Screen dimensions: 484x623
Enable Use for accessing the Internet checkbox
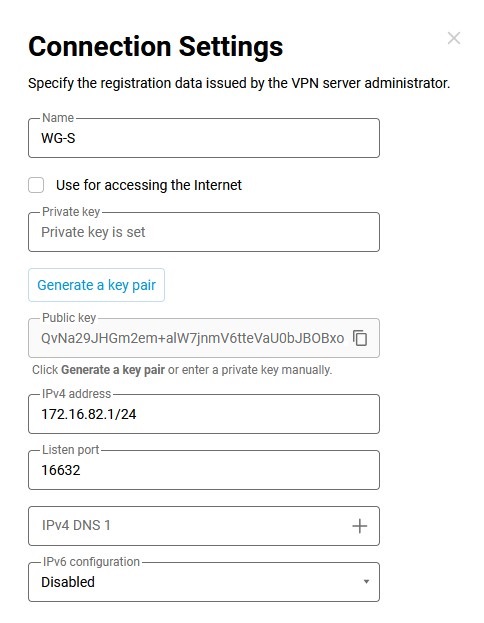(x=36, y=185)
